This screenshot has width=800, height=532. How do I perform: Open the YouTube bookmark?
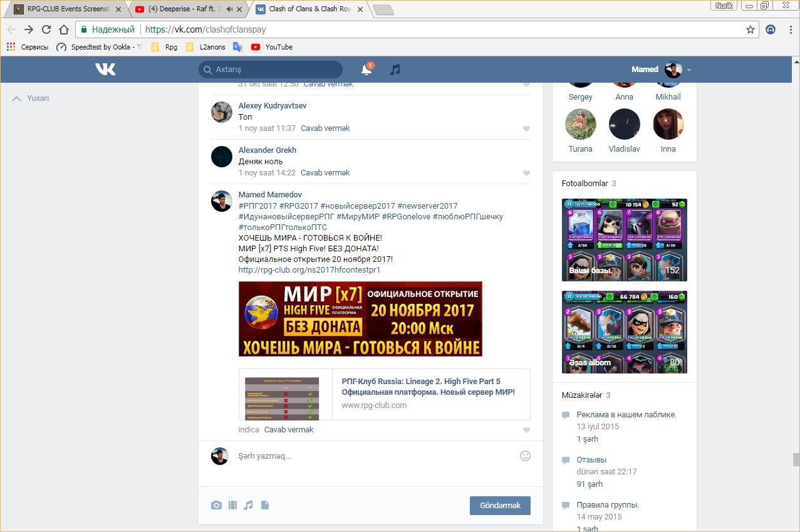272,47
